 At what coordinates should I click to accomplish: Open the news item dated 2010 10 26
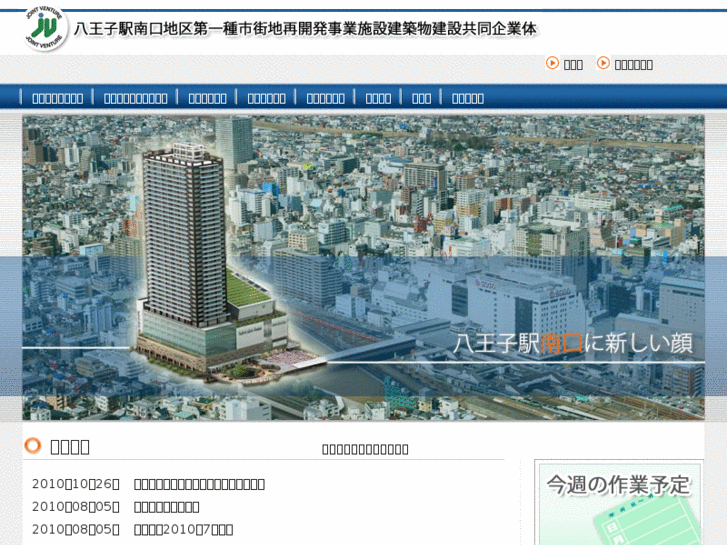[199, 484]
